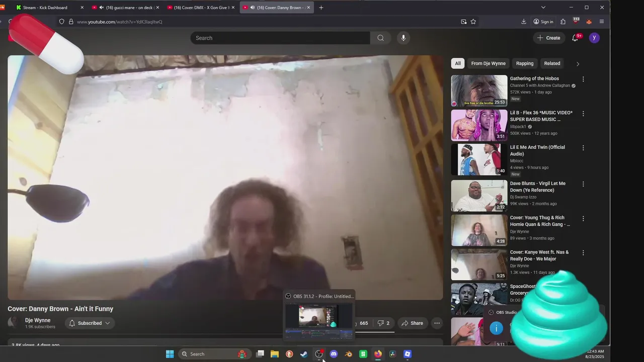Open more actions for Kanye West cover

coord(583,253)
